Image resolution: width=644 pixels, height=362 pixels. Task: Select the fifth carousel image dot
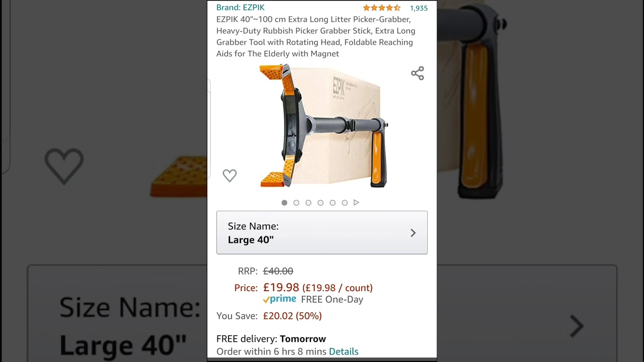click(333, 203)
